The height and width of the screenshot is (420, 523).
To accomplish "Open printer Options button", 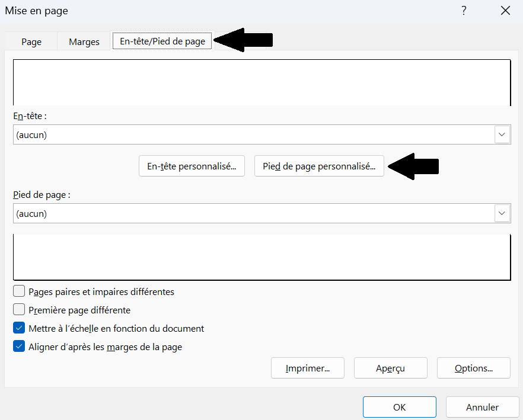I will tap(474, 368).
